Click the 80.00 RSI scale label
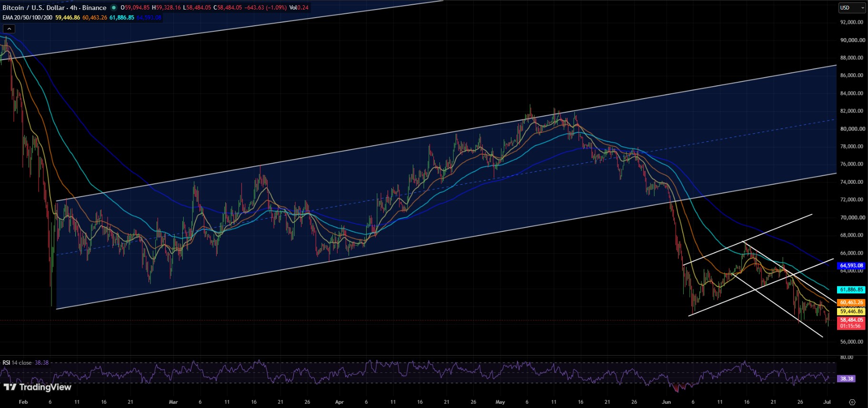This screenshot has width=868, height=408. click(x=847, y=357)
